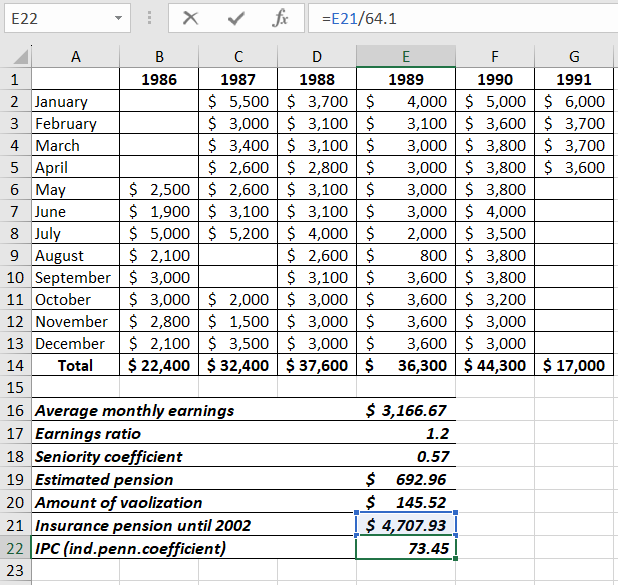The image size is (618, 585).
Task: Click the January 1991 value $6,000
Action: [x=574, y=102]
